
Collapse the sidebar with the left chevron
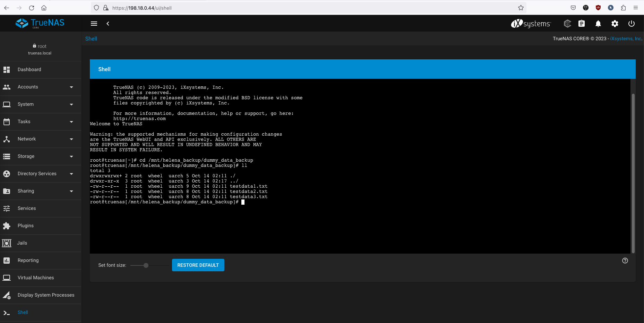point(108,24)
